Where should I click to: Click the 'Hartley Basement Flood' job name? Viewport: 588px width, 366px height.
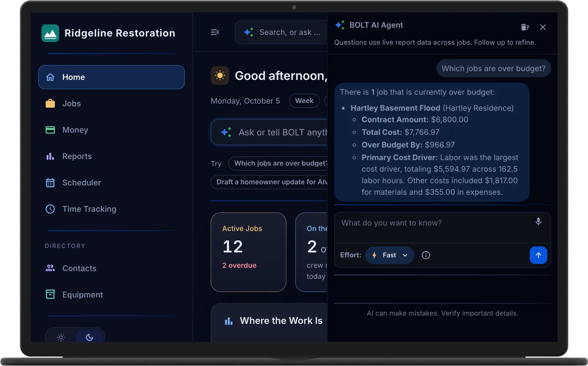coord(395,108)
